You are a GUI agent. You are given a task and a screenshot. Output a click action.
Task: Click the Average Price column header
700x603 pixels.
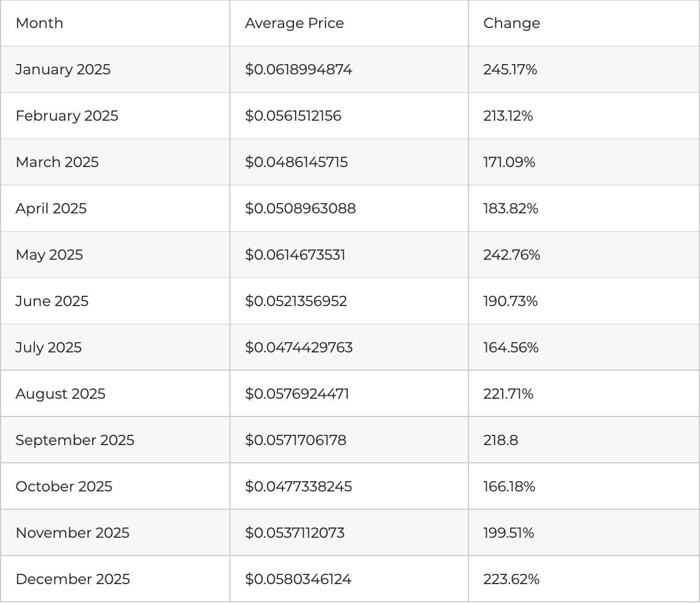tap(295, 23)
